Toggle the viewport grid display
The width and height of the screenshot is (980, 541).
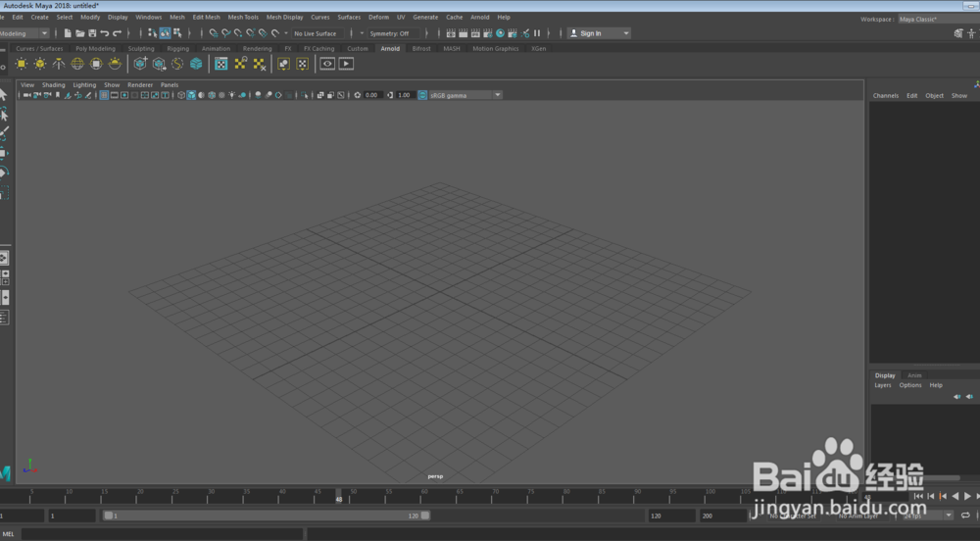[x=105, y=95]
